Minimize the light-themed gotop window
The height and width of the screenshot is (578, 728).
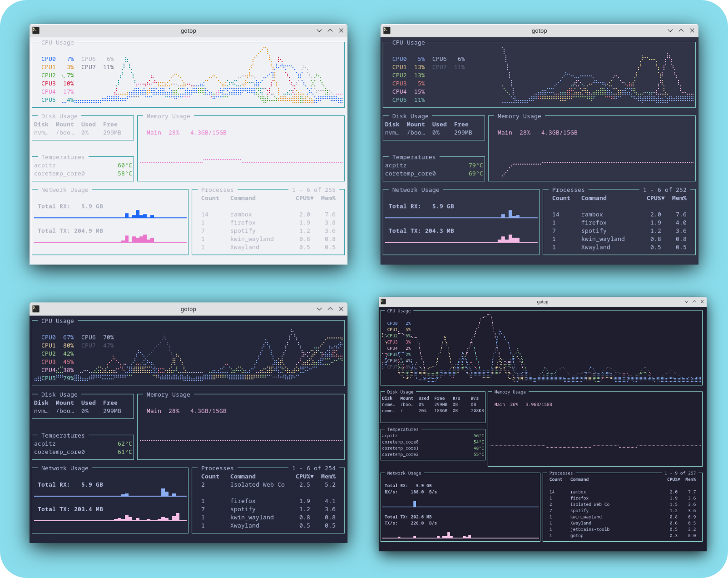point(319,30)
